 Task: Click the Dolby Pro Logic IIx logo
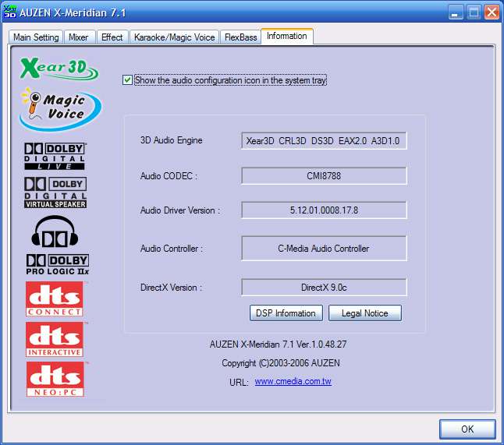[x=57, y=264]
